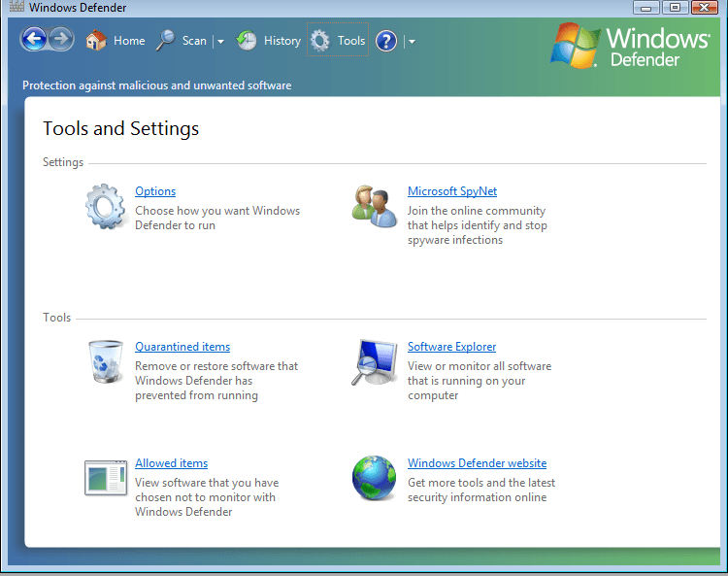Click 'Remove or restore software' description text
Viewport: 728px width, 576px height.
216,381
